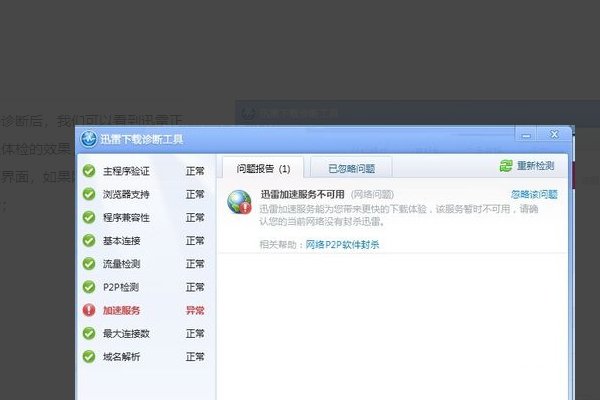Click the green check icon beside 基本连接

point(89,240)
